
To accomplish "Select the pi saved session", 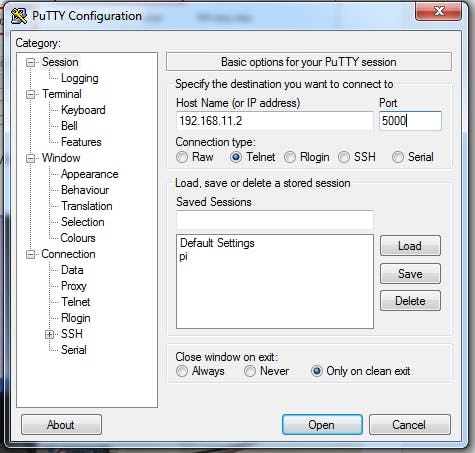I will click(183, 257).
